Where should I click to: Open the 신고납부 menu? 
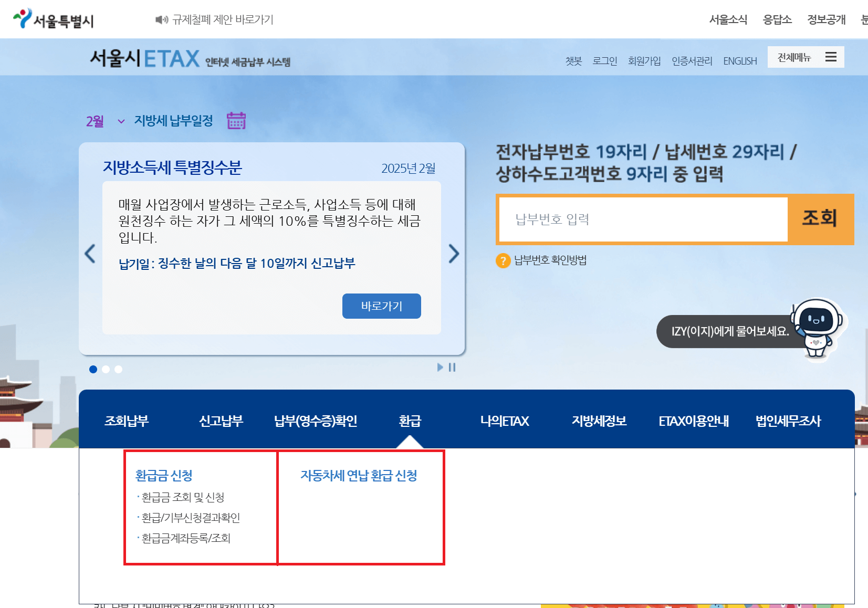tap(221, 421)
